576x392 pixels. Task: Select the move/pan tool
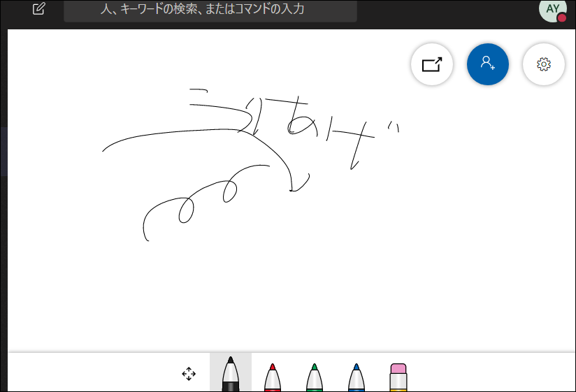point(189,374)
